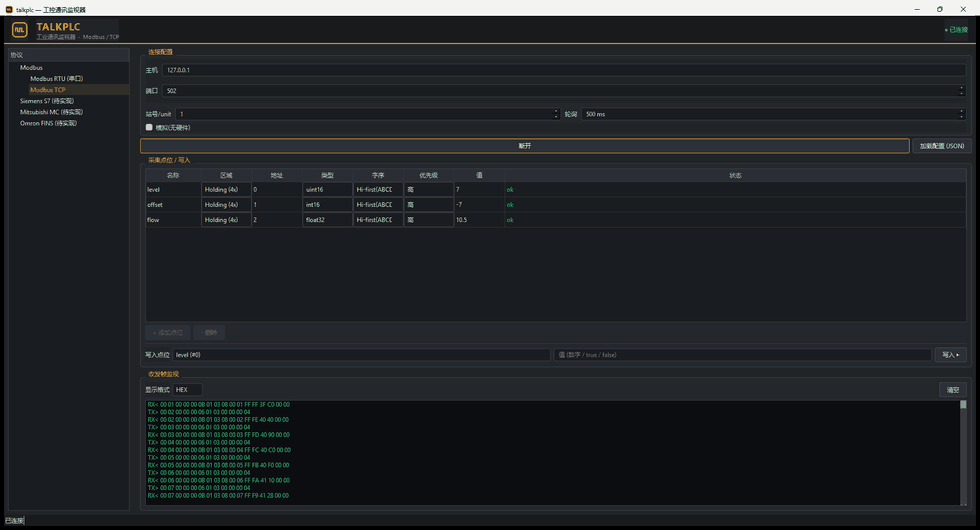Open 字序 dropdown in level row
The width and height of the screenshot is (980, 530).
click(x=378, y=189)
